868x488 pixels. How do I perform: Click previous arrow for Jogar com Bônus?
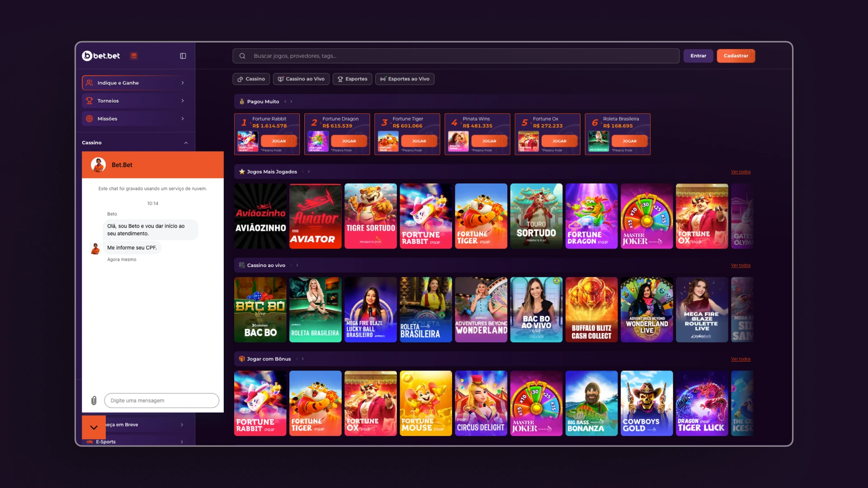click(297, 359)
